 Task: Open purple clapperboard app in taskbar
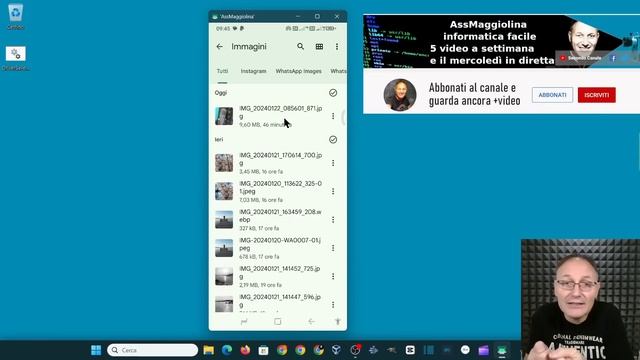click(484, 350)
